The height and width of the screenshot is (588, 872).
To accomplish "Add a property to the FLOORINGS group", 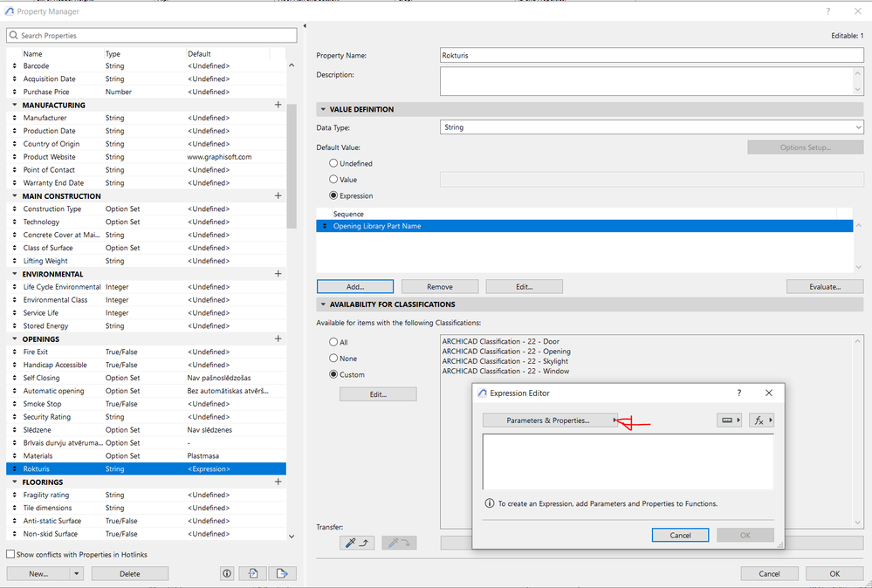I will pos(278,482).
